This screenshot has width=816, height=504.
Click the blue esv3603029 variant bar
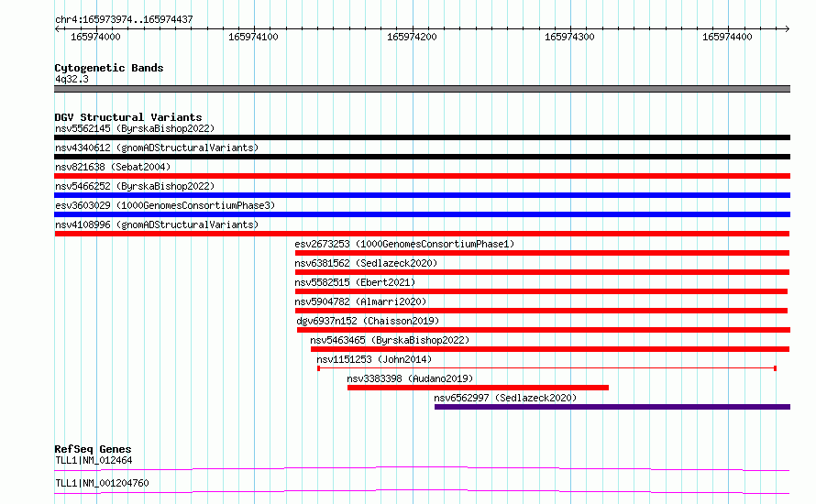tap(422, 214)
